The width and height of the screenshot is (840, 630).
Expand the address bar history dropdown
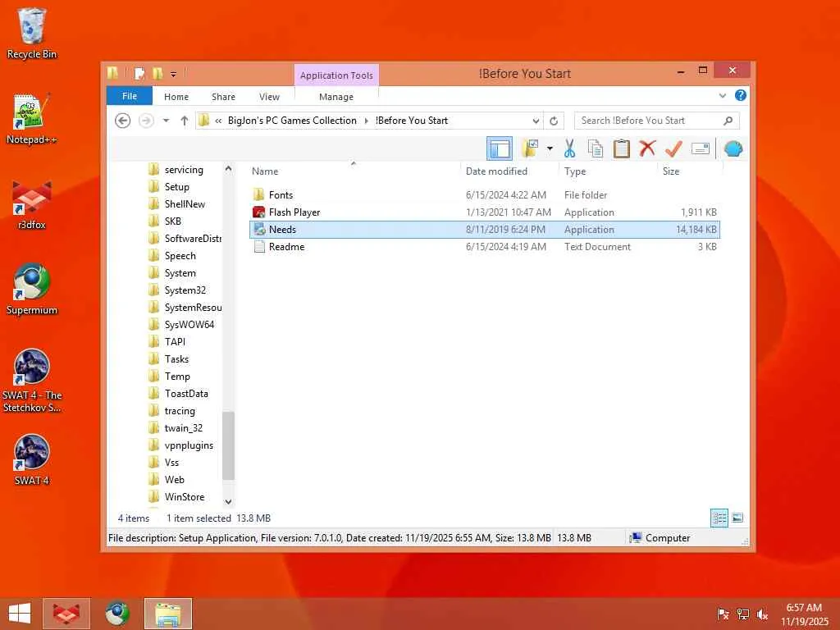tap(536, 121)
